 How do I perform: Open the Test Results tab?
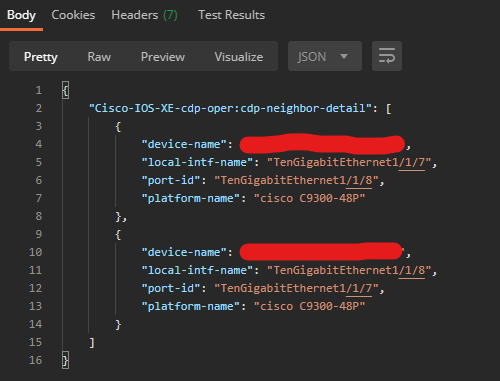tap(231, 15)
